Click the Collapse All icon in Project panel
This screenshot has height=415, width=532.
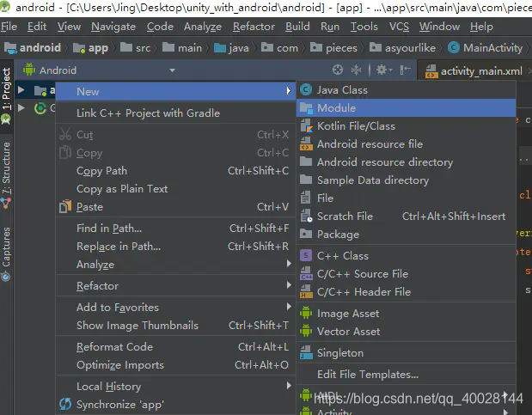(356, 70)
